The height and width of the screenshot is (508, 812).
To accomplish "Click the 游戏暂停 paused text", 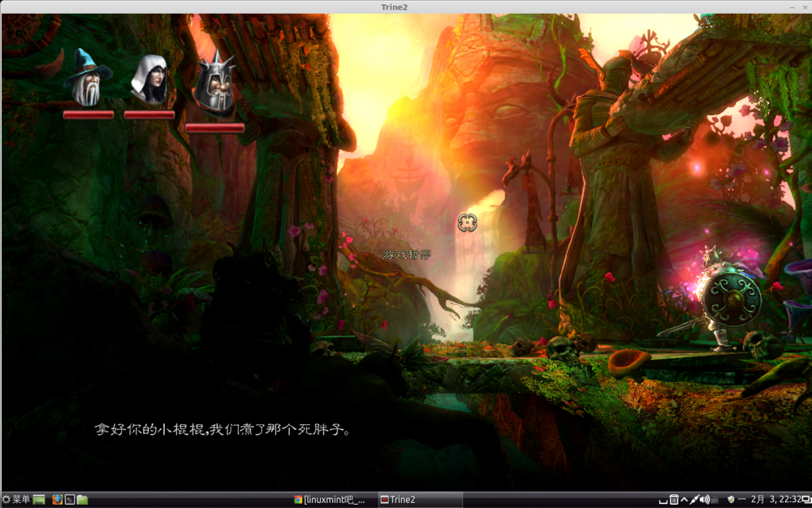I will point(407,254).
